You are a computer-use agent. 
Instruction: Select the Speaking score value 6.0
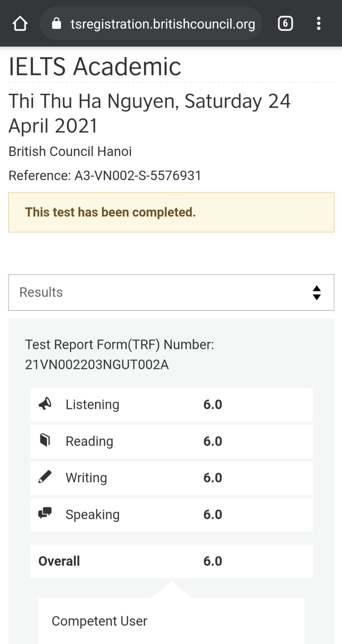213,514
